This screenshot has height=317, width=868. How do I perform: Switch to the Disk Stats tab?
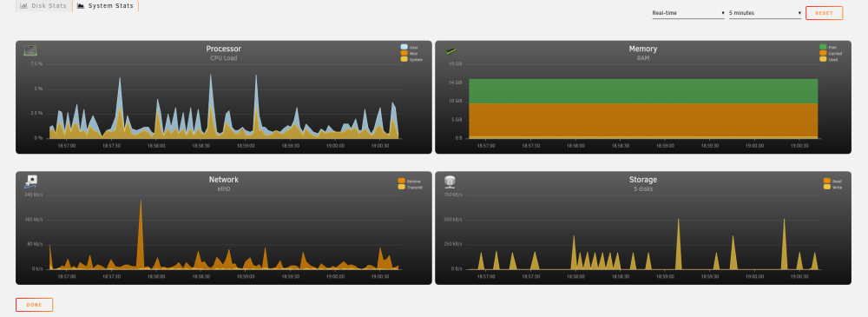43,6
